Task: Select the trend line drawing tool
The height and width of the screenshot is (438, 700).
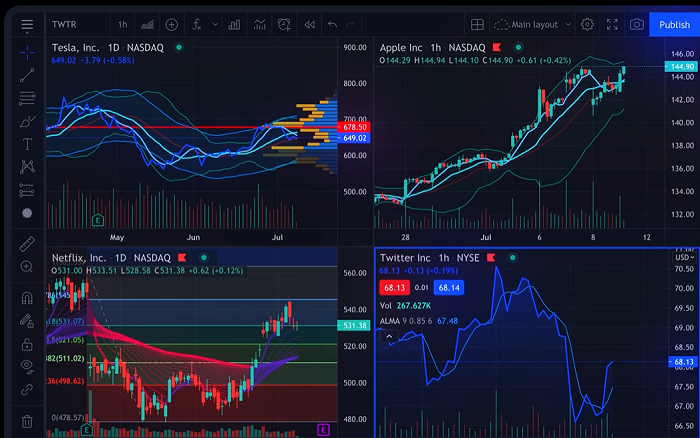Action: [27, 75]
